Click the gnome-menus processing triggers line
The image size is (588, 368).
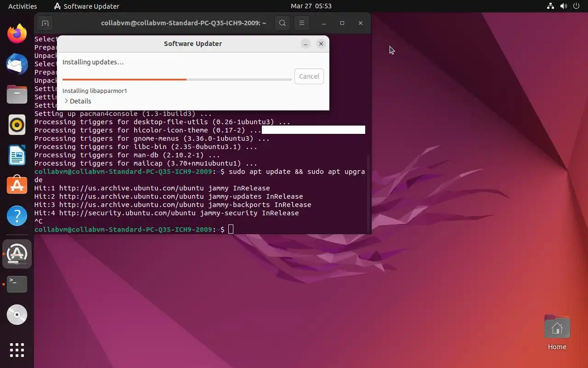pyautogui.click(x=152, y=138)
